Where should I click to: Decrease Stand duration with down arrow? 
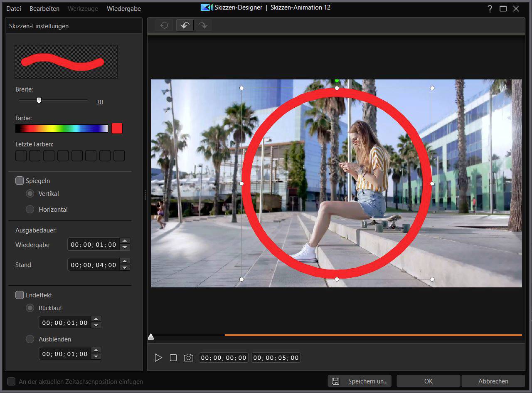tap(125, 267)
